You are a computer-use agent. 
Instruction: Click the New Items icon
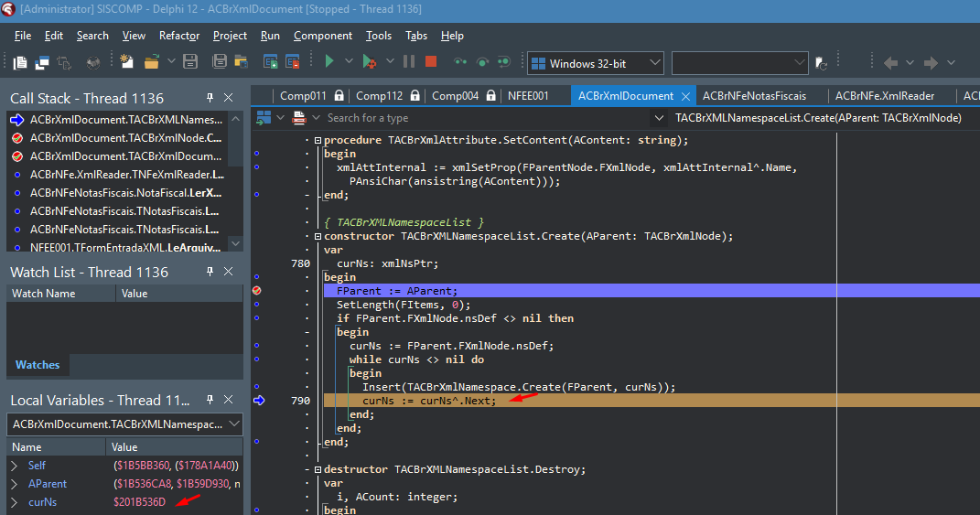(127, 61)
